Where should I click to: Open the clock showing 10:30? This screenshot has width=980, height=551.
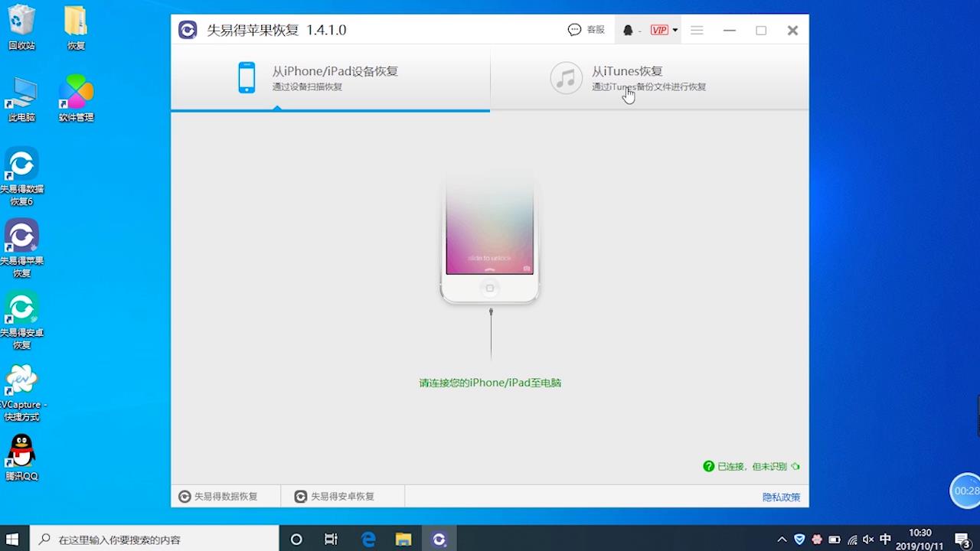point(920,539)
